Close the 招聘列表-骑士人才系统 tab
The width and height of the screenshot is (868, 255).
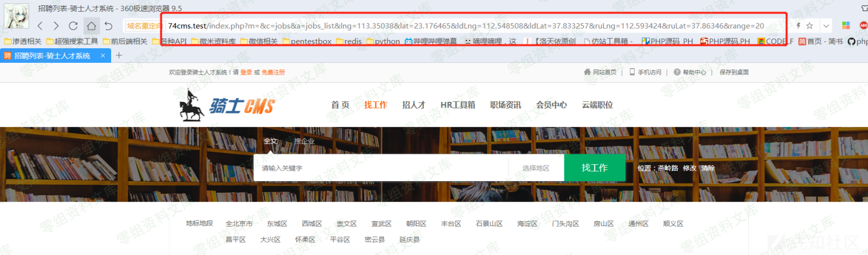tap(103, 56)
